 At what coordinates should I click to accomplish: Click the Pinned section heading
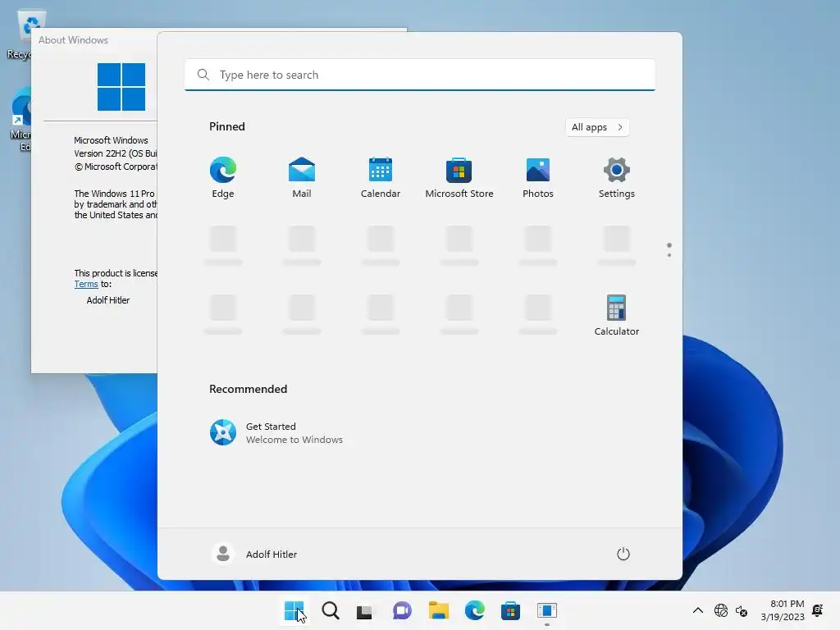(227, 126)
